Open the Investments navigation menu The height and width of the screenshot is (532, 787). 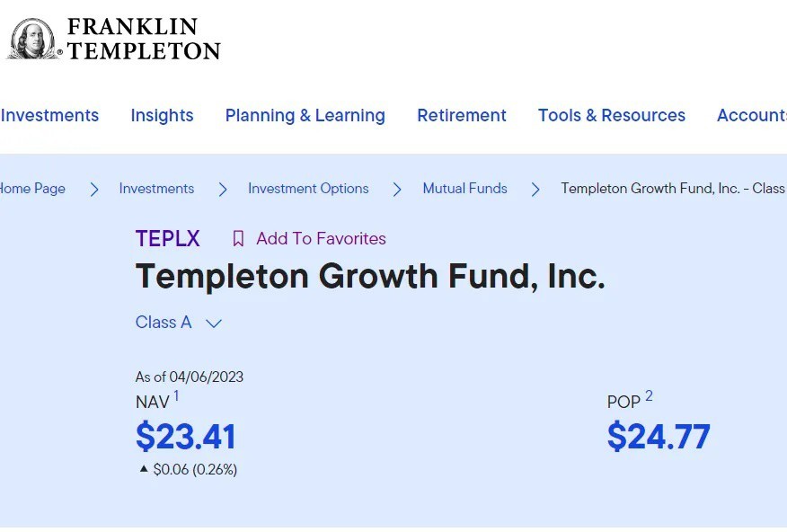pos(49,115)
